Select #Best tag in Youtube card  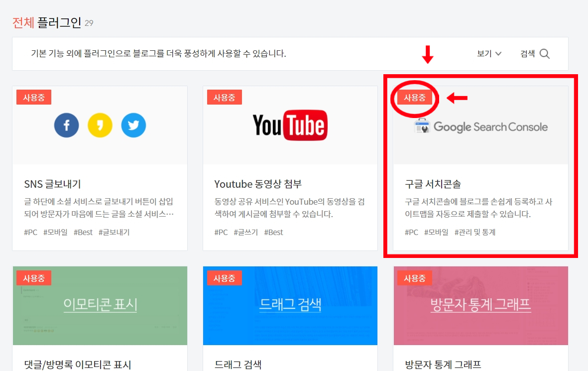(273, 232)
